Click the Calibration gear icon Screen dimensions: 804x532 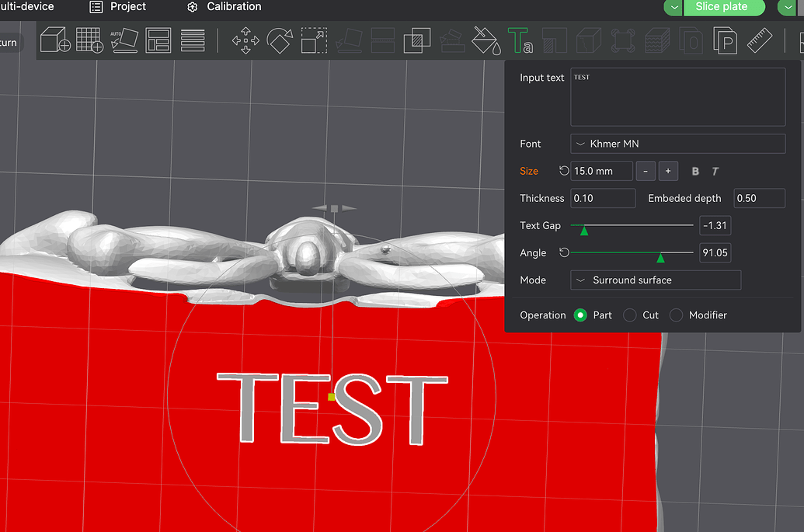(193, 7)
